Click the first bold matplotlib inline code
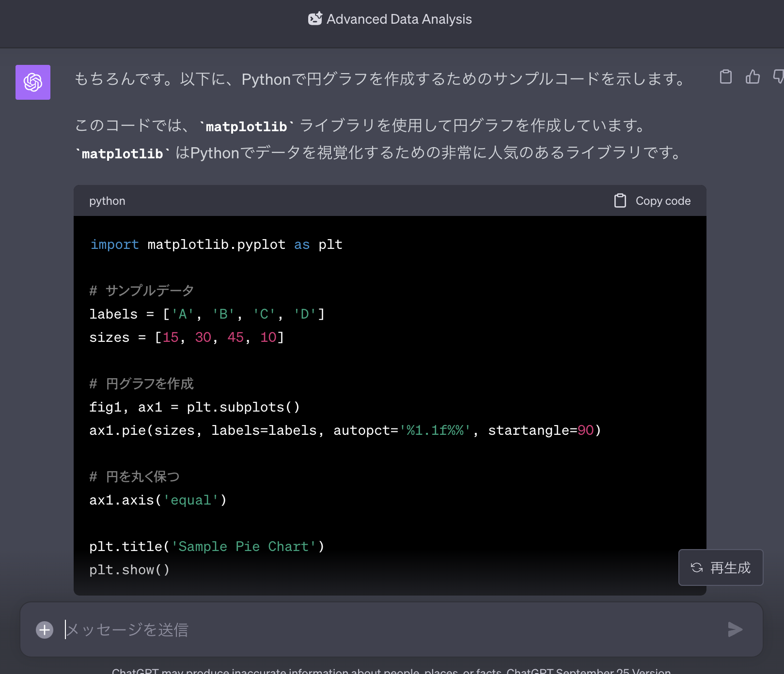 click(246, 126)
